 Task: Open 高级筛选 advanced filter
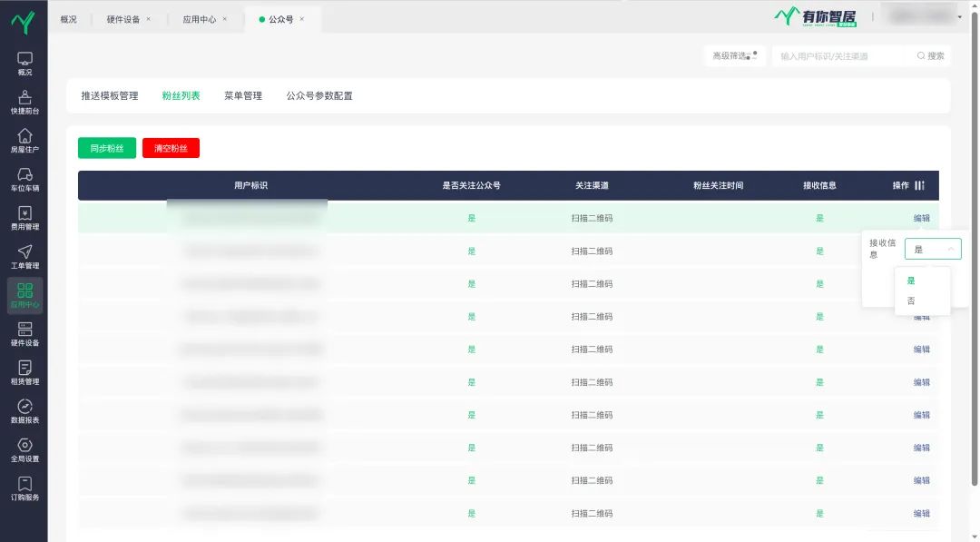734,56
